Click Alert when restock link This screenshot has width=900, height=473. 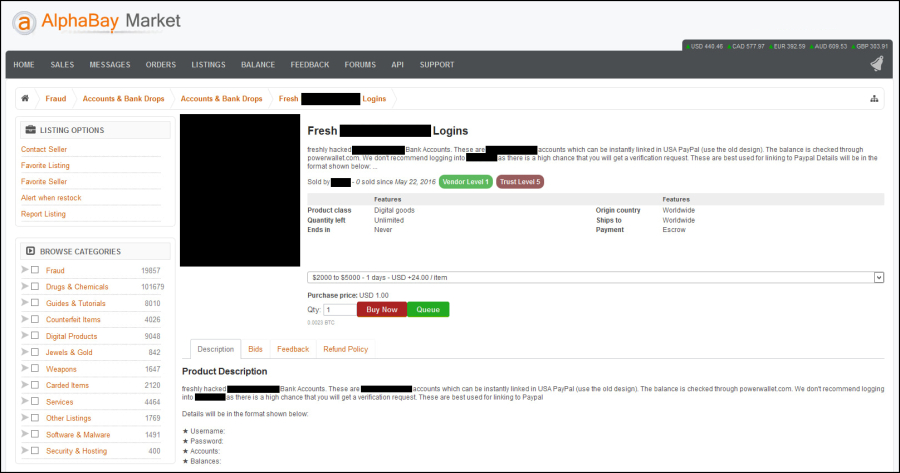click(x=51, y=197)
